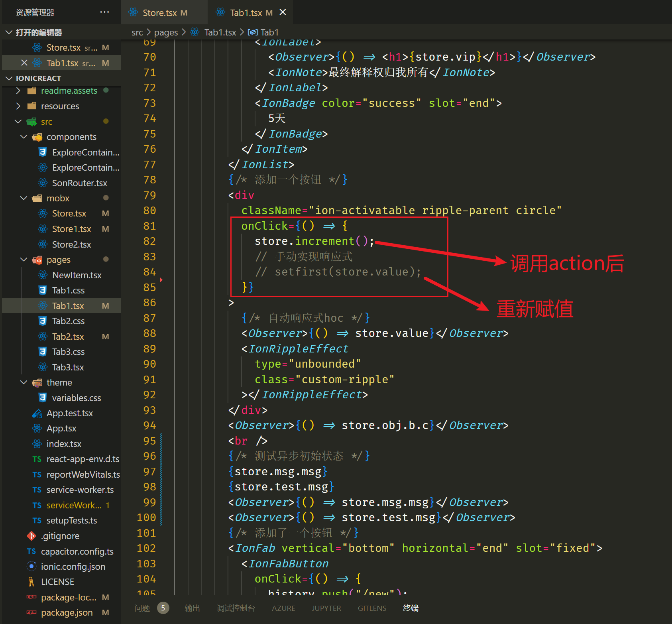Collapse the theme folder
The width and height of the screenshot is (672, 624).
click(24, 382)
